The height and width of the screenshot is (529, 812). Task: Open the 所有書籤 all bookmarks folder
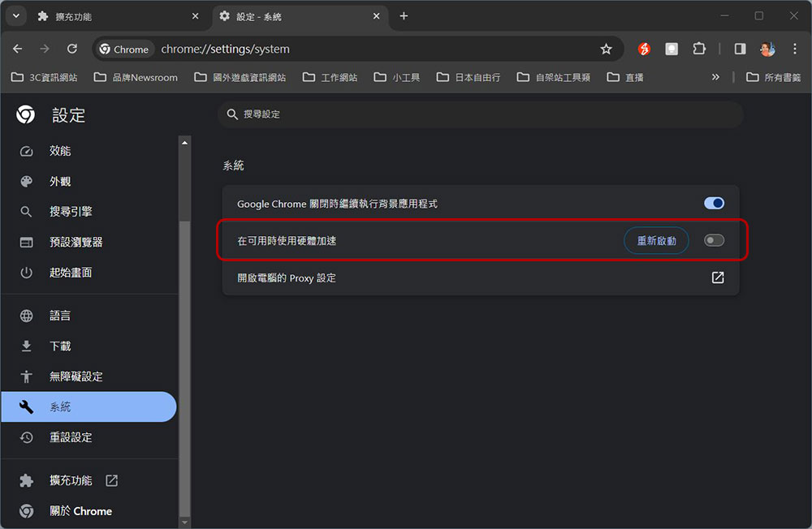click(x=773, y=77)
